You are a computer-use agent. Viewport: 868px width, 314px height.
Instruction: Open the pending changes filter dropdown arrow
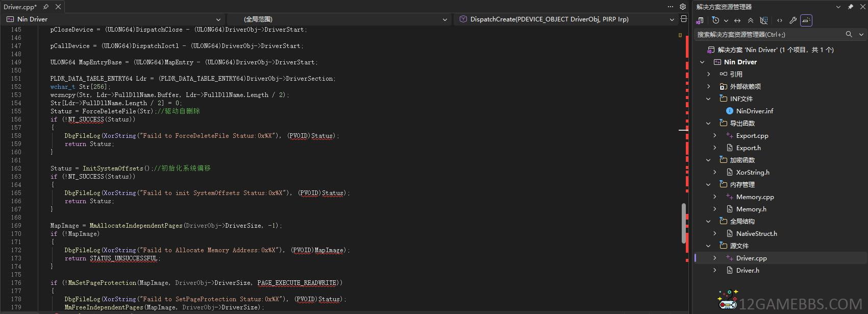point(726,20)
